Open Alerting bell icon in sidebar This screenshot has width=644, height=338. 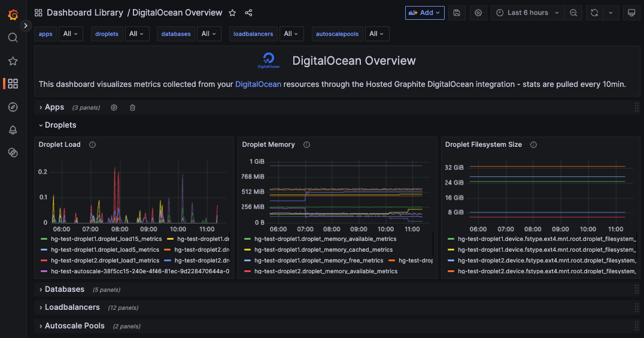tap(13, 130)
